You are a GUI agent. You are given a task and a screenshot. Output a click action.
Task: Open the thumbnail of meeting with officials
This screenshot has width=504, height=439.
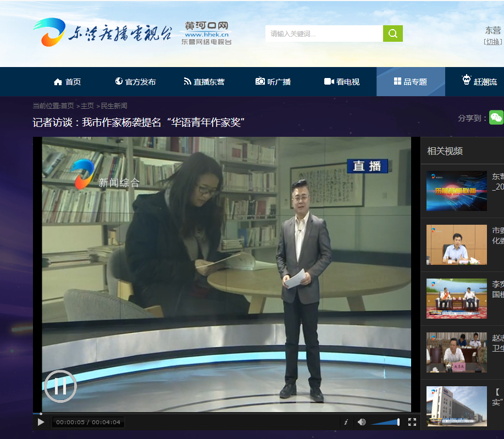(456, 352)
